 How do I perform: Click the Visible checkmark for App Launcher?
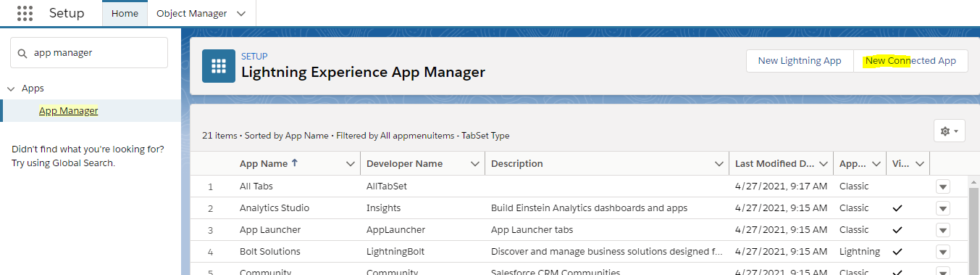click(897, 230)
